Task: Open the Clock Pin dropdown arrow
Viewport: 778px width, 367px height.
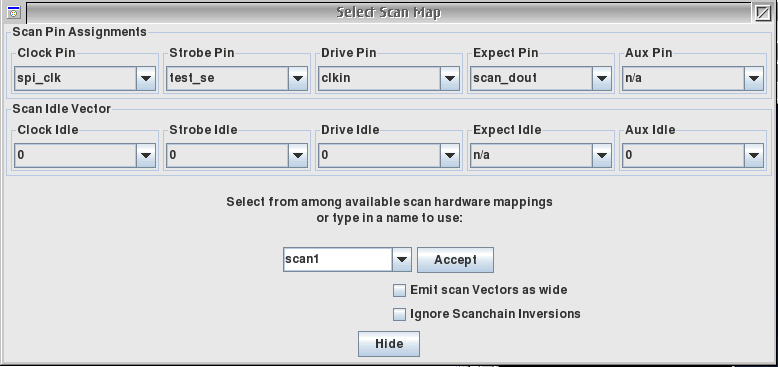Action: 145,78
